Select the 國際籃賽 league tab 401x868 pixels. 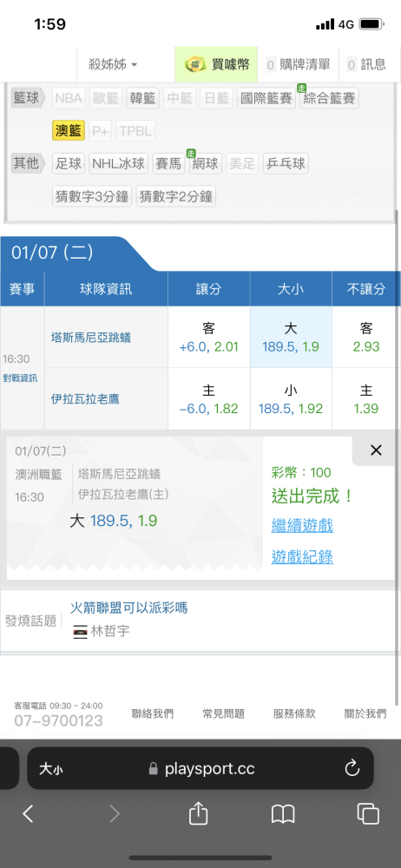(266, 99)
